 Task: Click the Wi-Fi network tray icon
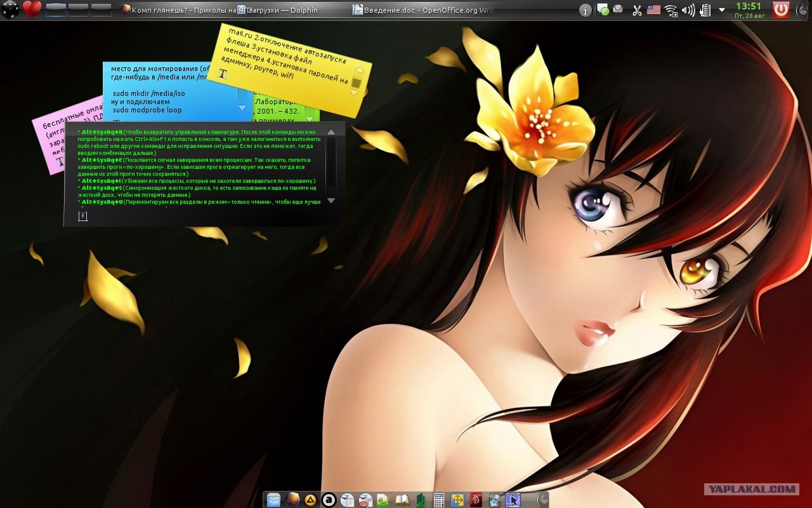point(671,10)
